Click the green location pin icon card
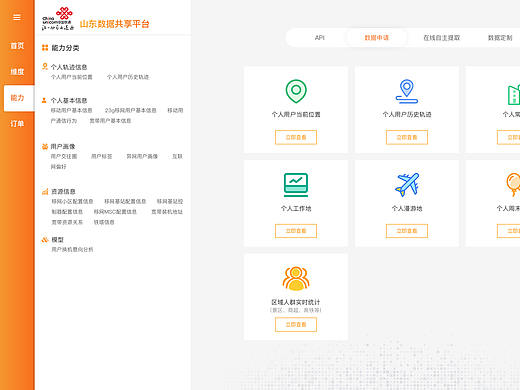The image size is (520, 390). (x=296, y=91)
